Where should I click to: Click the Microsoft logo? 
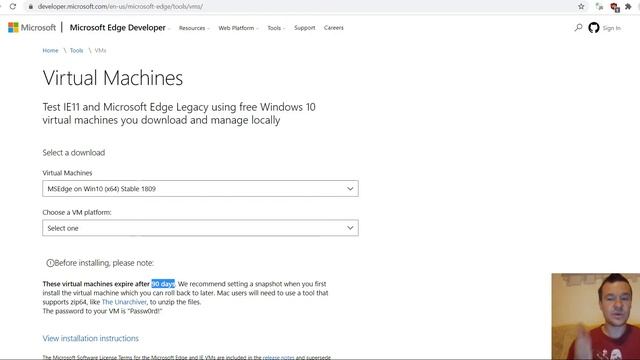point(32,27)
